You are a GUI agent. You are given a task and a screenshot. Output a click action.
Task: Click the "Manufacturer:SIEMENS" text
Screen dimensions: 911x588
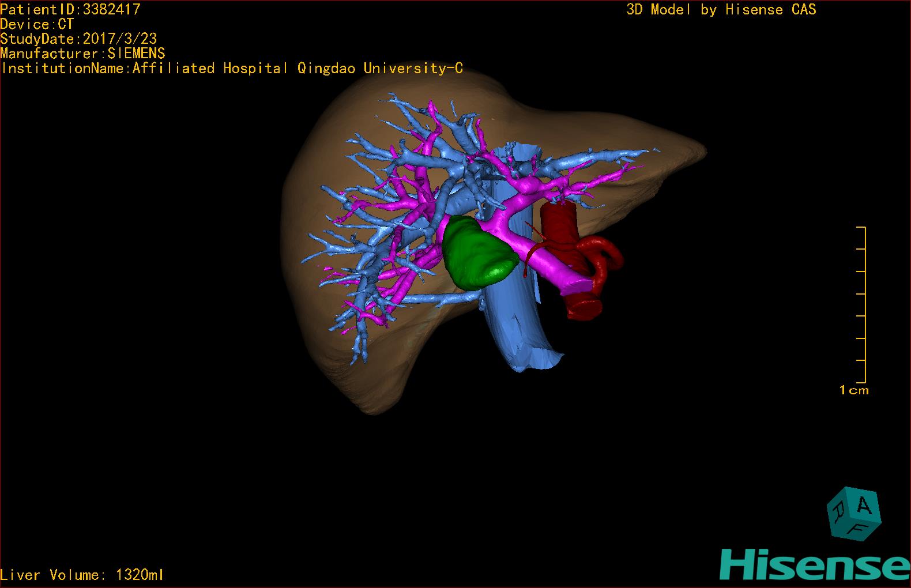click(82, 54)
